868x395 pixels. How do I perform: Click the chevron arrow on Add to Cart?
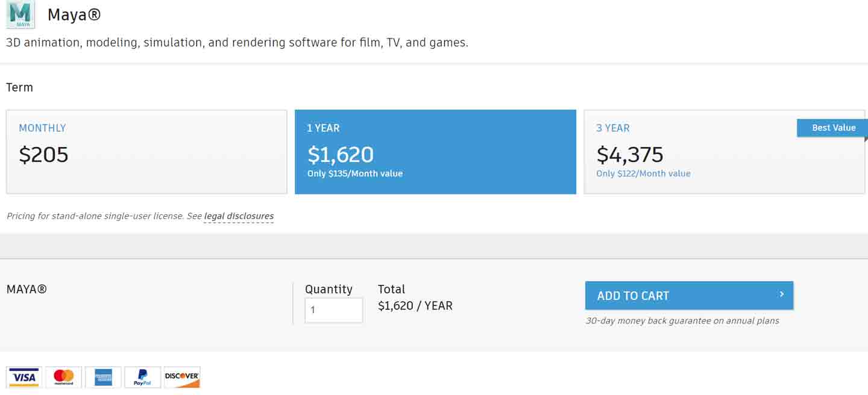pos(781,294)
